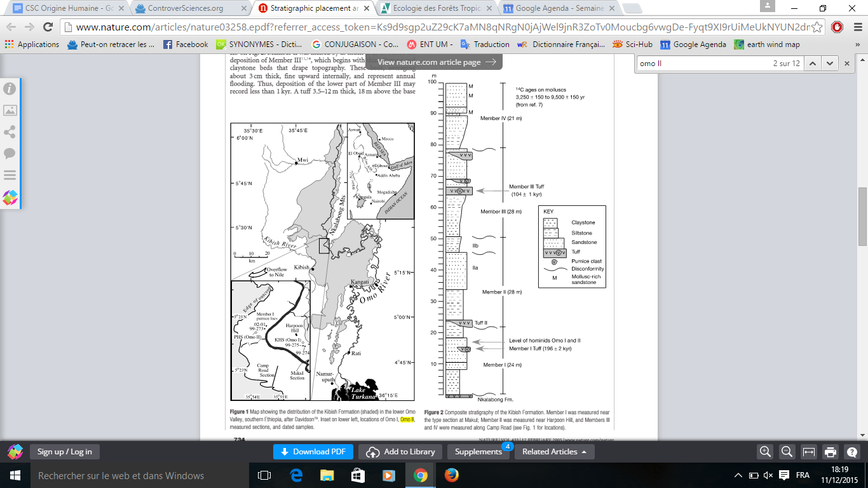Bookmark this page with the star icon

[818, 27]
